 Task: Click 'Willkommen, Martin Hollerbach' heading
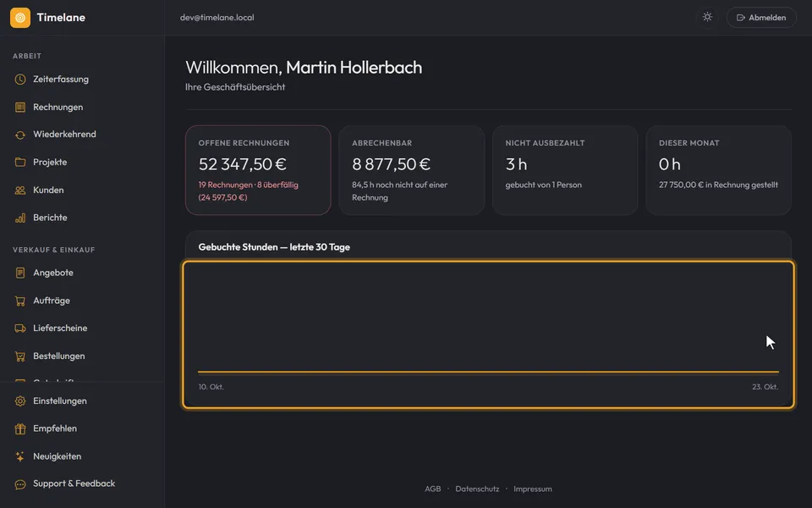click(x=304, y=68)
